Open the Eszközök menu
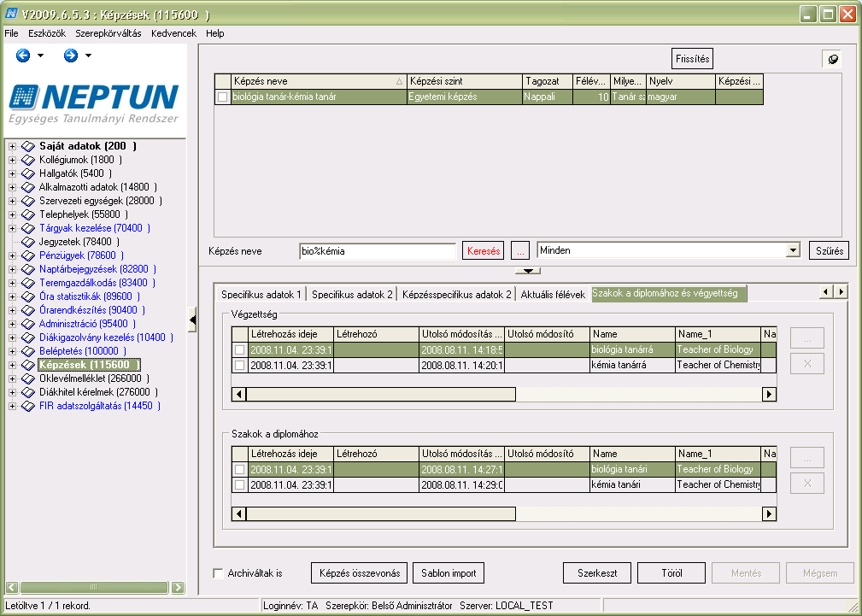The height and width of the screenshot is (616, 862). 47,33
